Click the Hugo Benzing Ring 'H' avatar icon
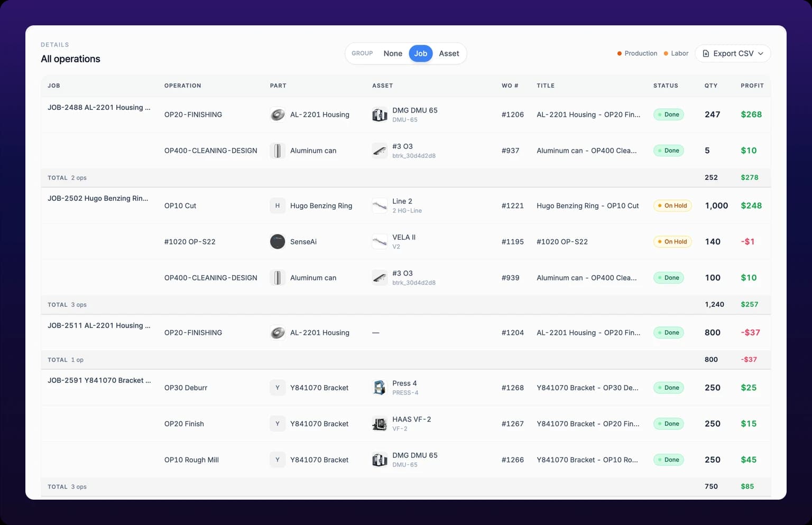The height and width of the screenshot is (525, 812). pos(278,205)
